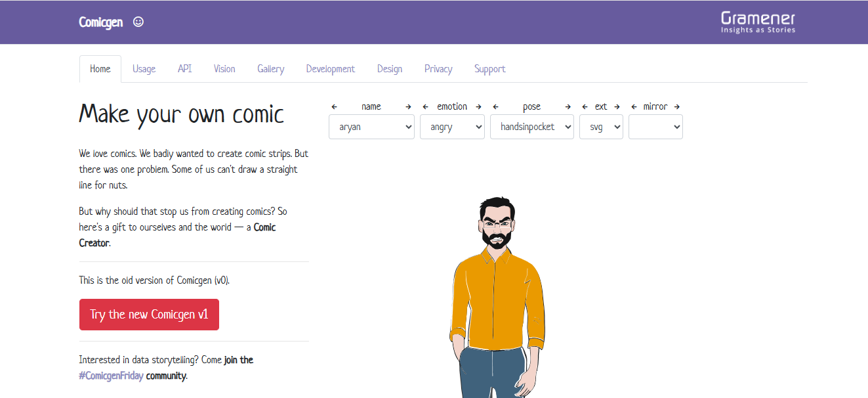Open the ext dropdown showing svg
868x398 pixels.
(x=601, y=127)
